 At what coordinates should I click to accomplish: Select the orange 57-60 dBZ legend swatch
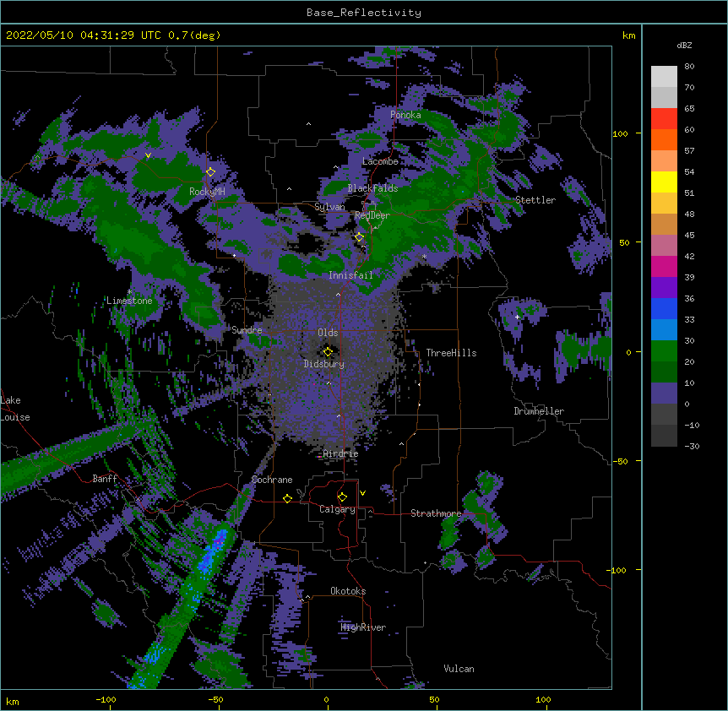664,139
